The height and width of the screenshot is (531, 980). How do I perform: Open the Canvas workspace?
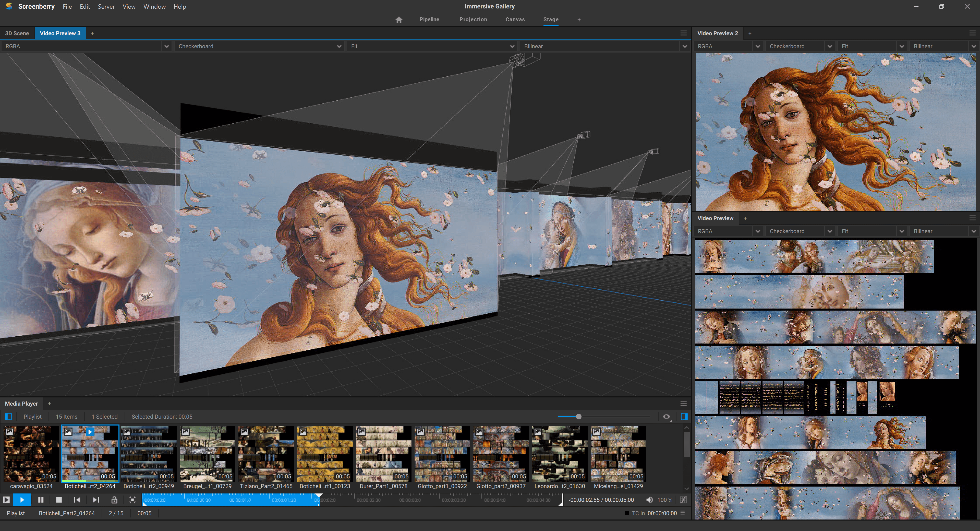click(x=515, y=19)
